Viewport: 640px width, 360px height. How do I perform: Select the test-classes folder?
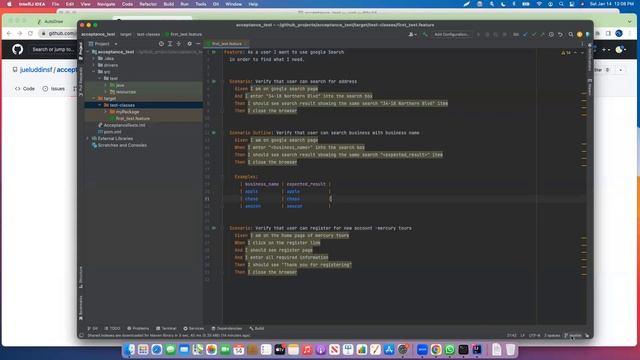pyautogui.click(x=122, y=105)
